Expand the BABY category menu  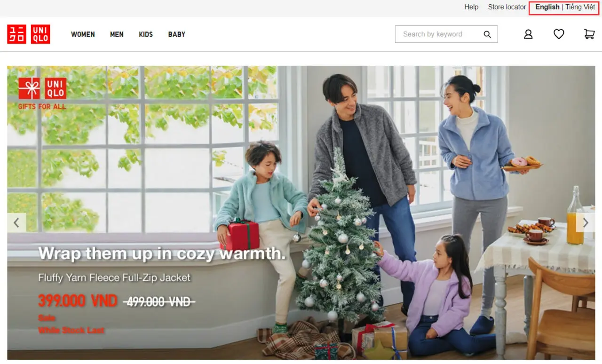click(x=177, y=34)
